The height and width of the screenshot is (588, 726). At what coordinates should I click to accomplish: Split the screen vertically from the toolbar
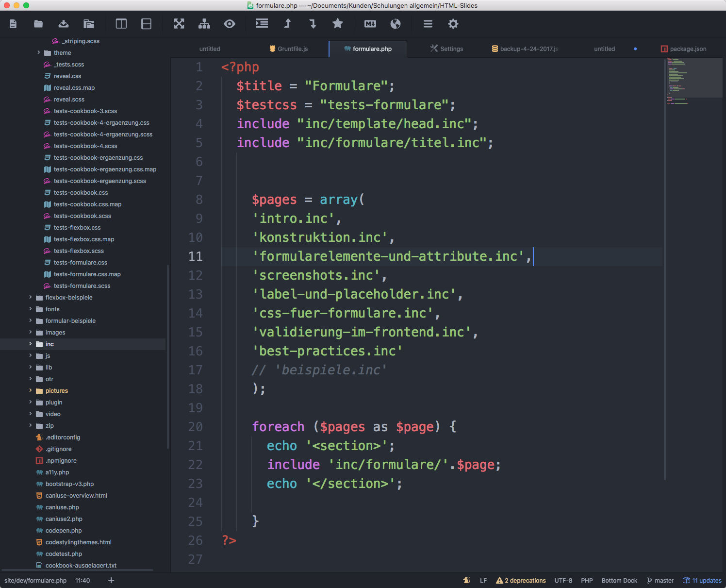[121, 24]
